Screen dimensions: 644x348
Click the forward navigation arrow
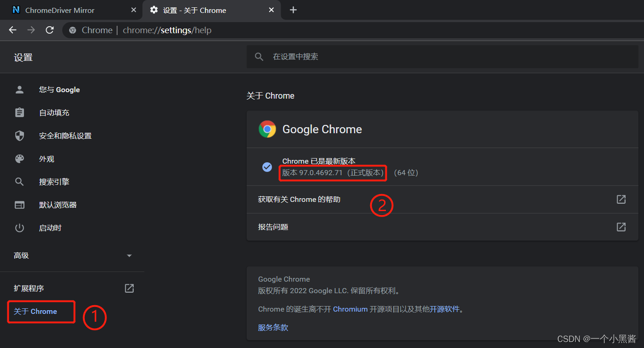click(31, 30)
